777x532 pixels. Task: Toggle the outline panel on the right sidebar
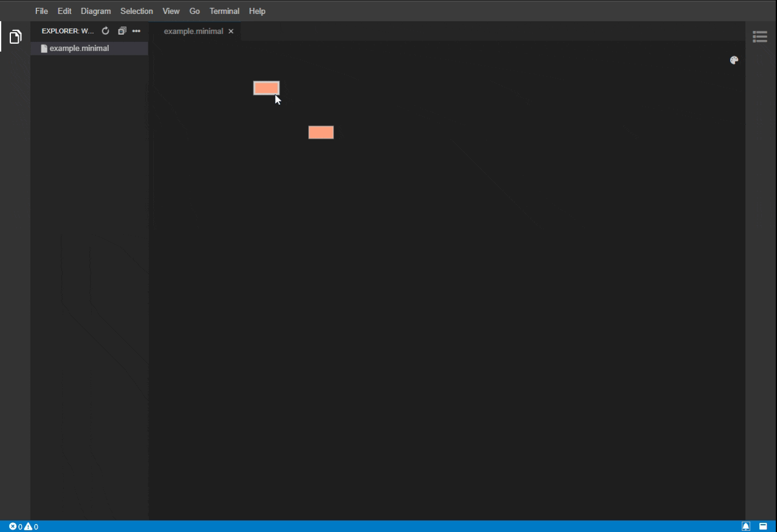tap(760, 37)
